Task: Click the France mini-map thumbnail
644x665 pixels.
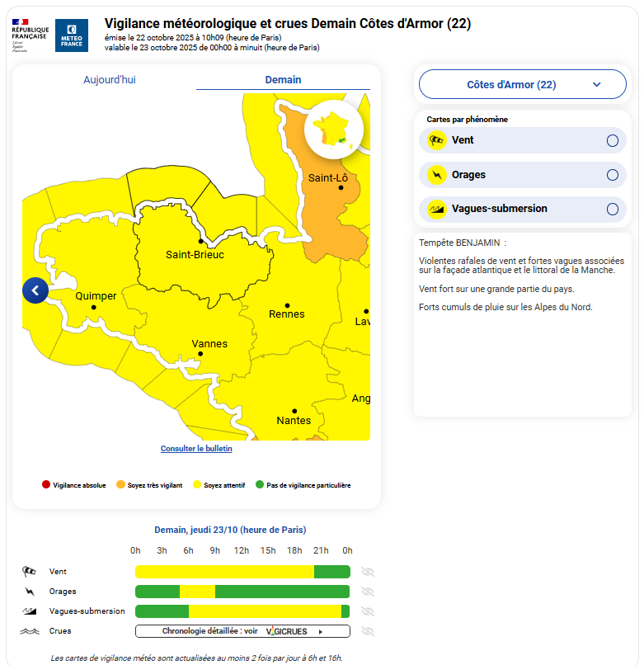Action: (334, 129)
